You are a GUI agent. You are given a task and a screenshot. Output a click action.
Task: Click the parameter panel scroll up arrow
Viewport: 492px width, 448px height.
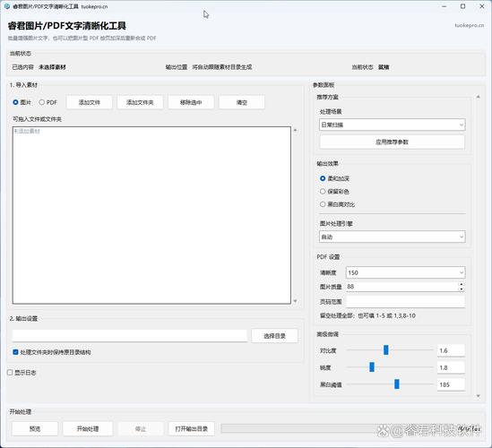(479, 97)
